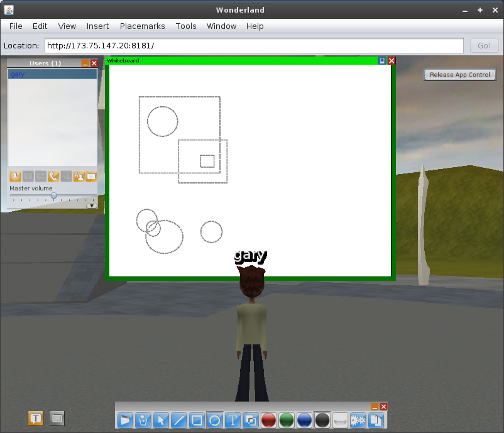Select the arrow pointer tool
Image resolution: width=504 pixels, height=433 pixels.
(x=161, y=420)
